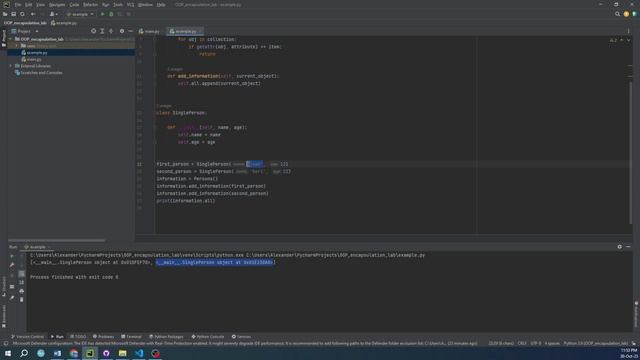Image resolution: width=640 pixels, height=360 pixels.
Task: Click the 'example' tab in Run panel
Action: pos(36,247)
